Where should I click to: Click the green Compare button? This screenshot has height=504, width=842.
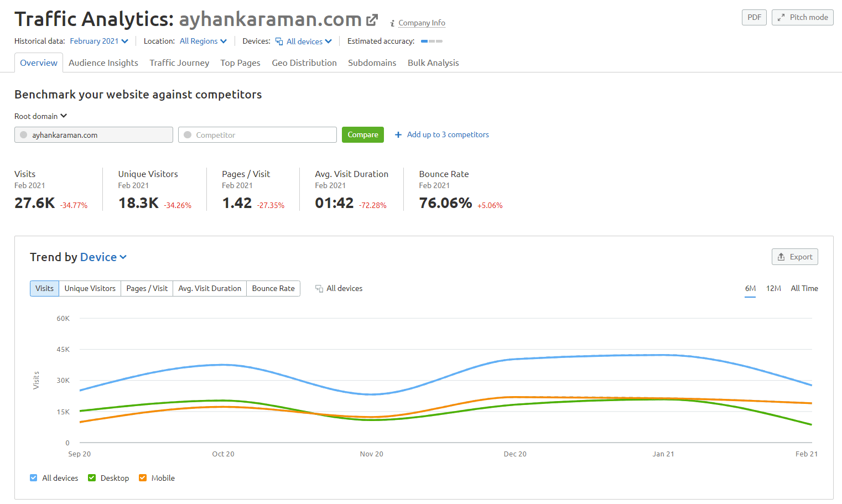pyautogui.click(x=363, y=135)
